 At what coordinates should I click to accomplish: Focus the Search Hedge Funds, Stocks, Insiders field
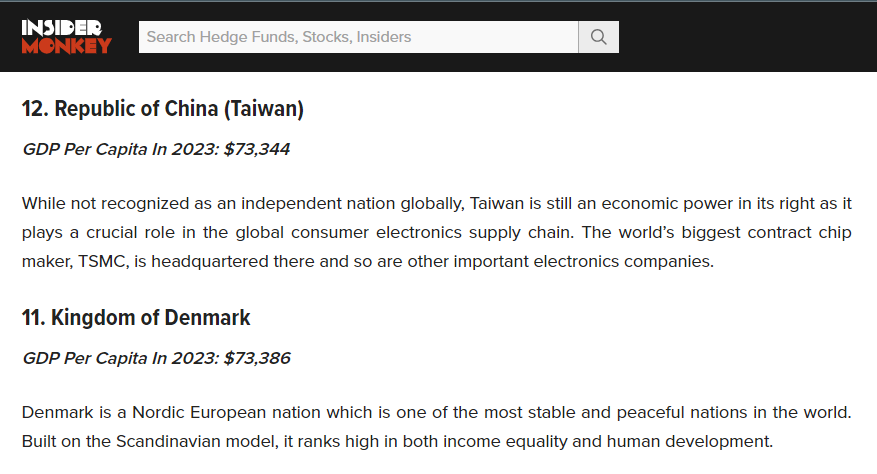pyautogui.click(x=359, y=37)
